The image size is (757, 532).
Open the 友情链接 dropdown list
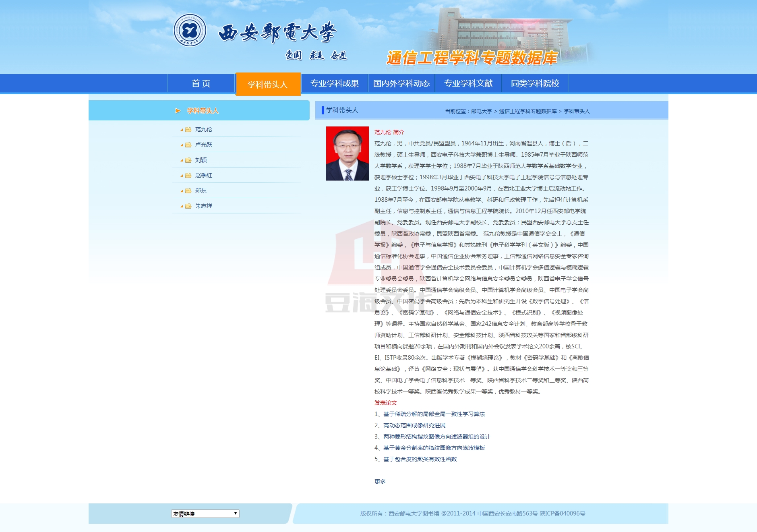tap(205, 514)
